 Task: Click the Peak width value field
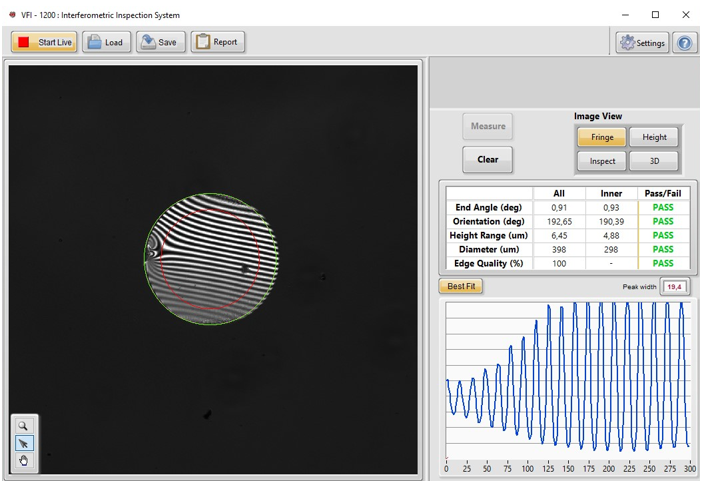tap(674, 287)
